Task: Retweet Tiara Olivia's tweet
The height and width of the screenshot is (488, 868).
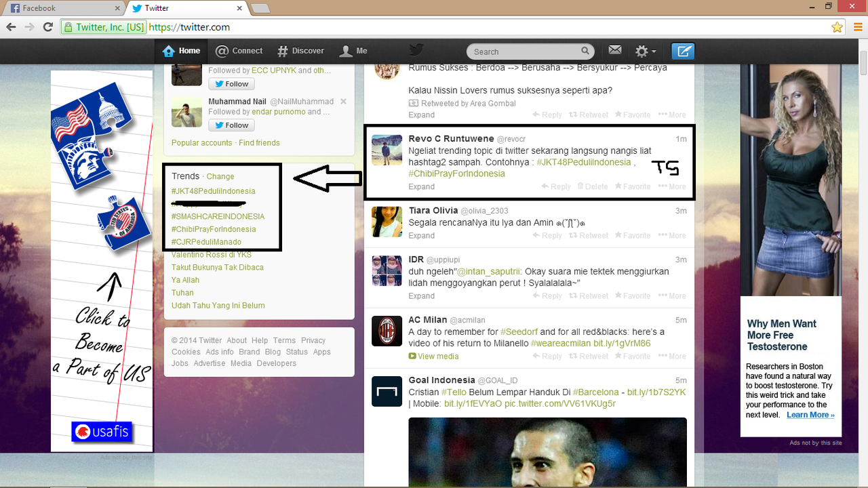Action: [589, 236]
